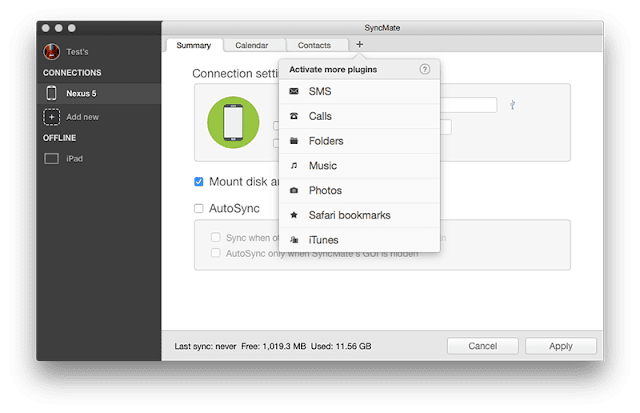
Task: Click the Safari bookmarks star icon
Action: pos(294,215)
